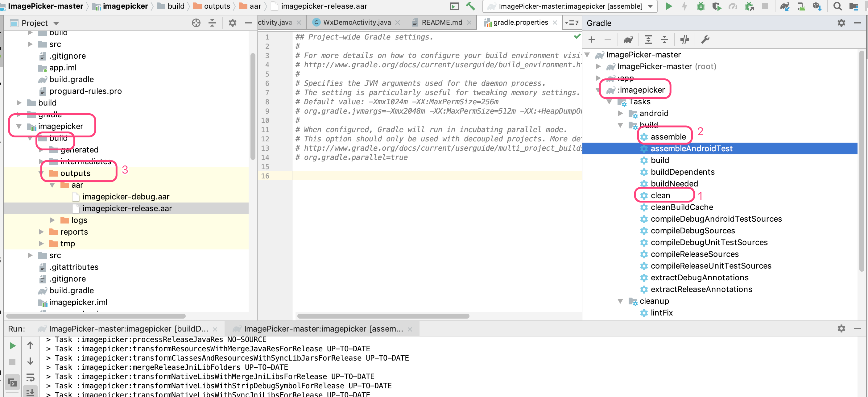Expand the logs folder
Viewport: 868px width, 397px height.
(52, 220)
